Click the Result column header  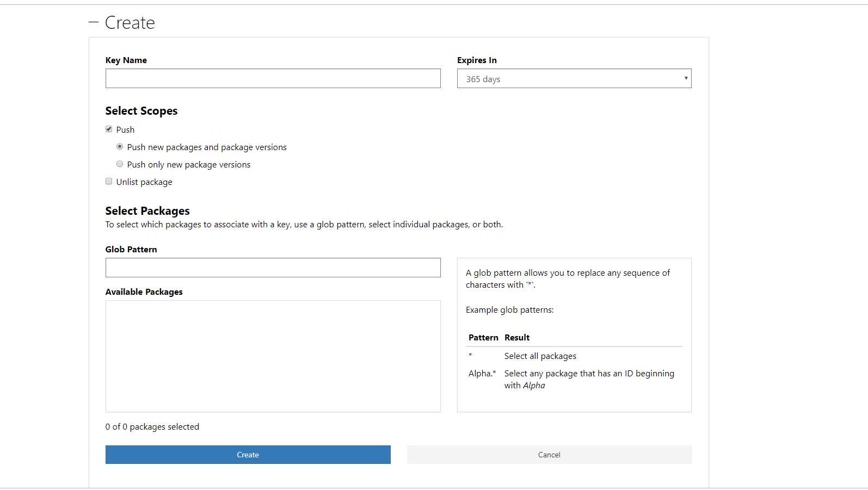517,337
